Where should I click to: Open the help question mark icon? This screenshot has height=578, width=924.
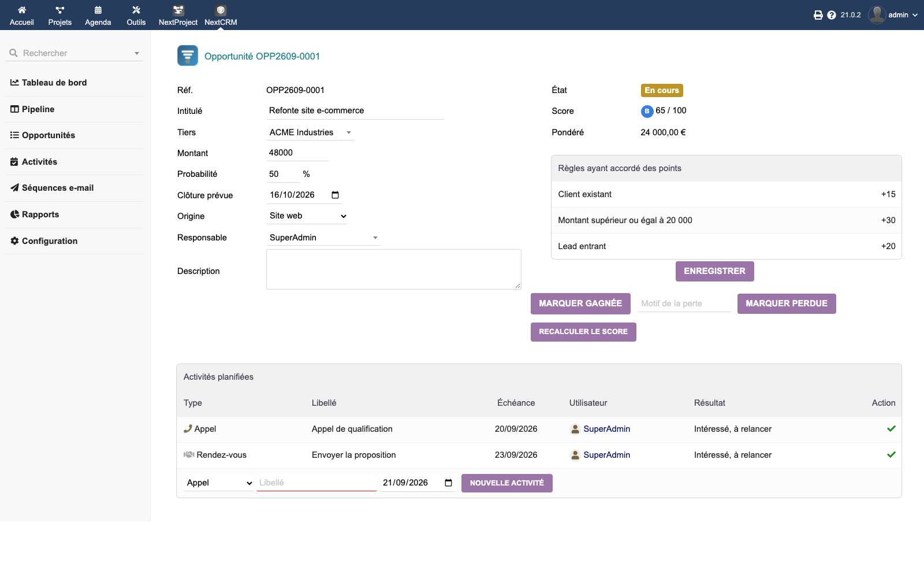(832, 15)
